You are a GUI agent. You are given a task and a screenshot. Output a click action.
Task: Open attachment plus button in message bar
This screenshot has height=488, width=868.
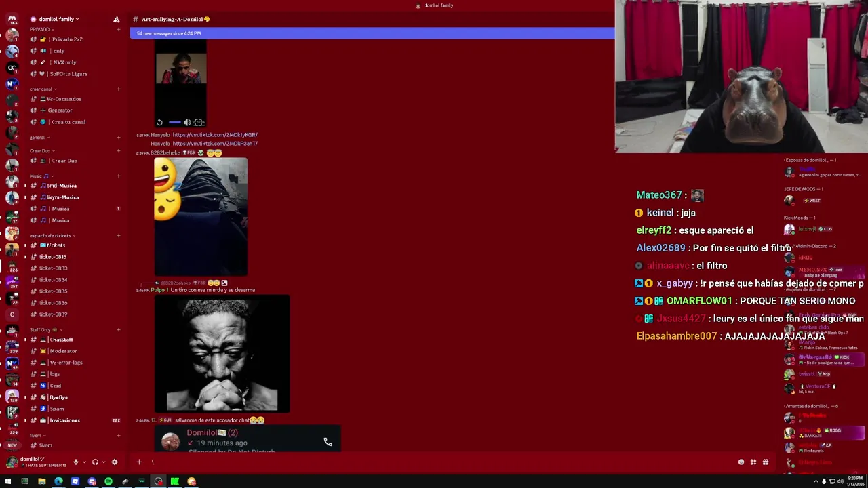coord(139,462)
